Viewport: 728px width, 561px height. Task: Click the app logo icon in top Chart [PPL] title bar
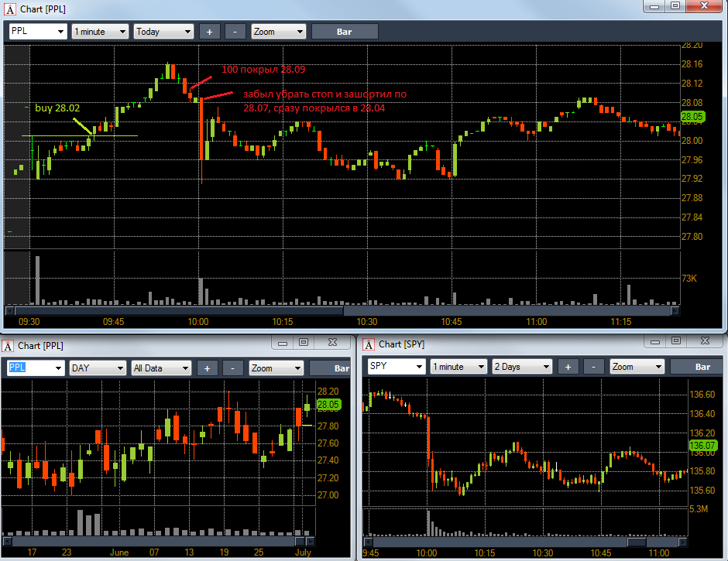[9, 9]
